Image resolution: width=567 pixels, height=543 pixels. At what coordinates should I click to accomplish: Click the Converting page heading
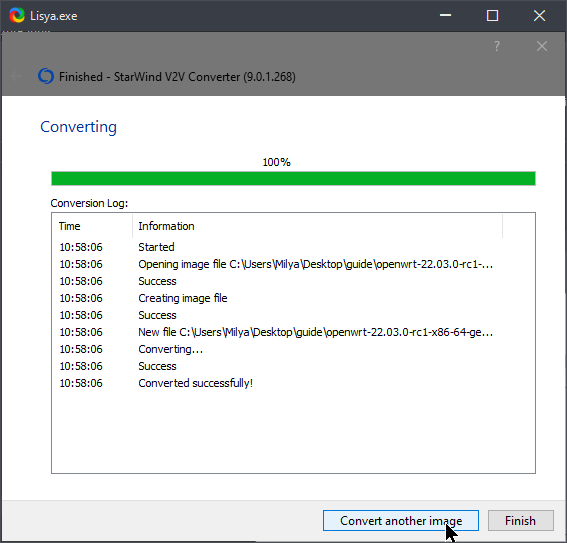(x=78, y=127)
